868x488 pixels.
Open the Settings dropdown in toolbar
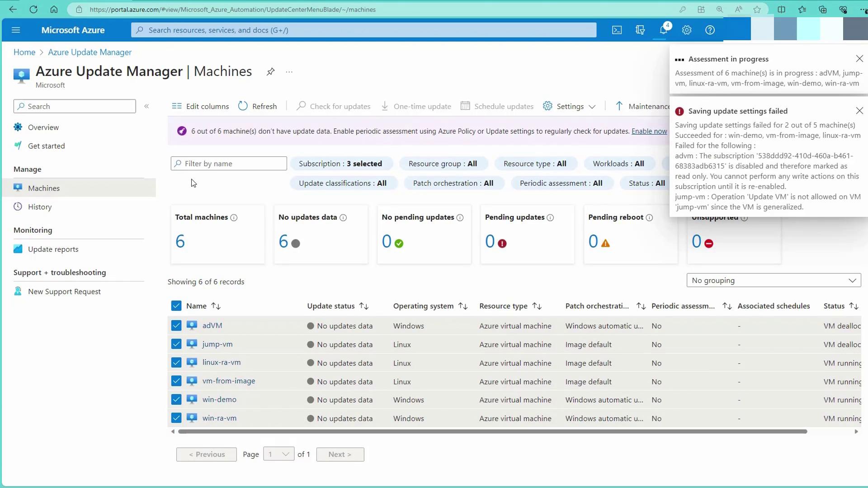570,106
